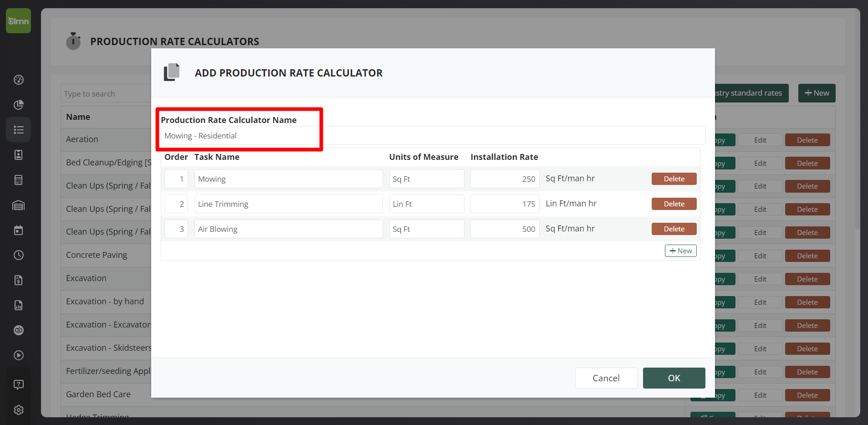868x425 pixels.
Task: Open the play video sidebar icon
Action: (18, 355)
